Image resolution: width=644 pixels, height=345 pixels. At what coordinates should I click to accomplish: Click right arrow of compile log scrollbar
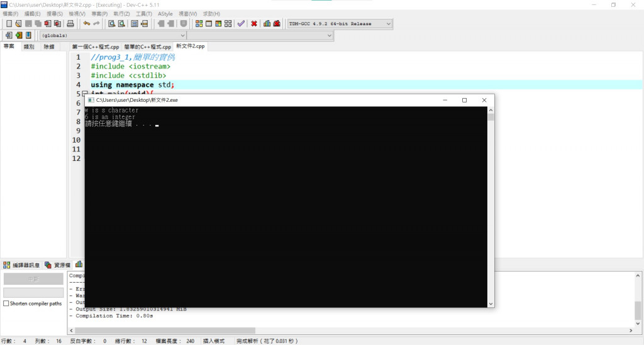pyautogui.click(x=631, y=330)
